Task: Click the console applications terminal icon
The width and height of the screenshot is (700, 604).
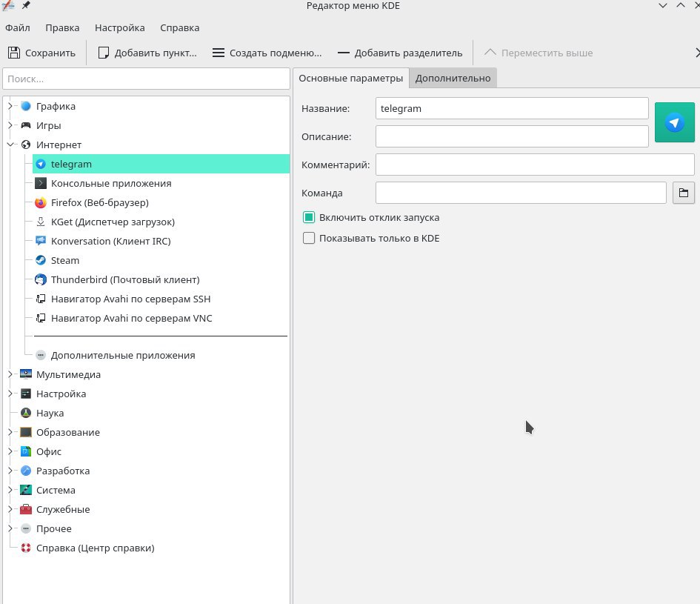Action: pyautogui.click(x=41, y=184)
